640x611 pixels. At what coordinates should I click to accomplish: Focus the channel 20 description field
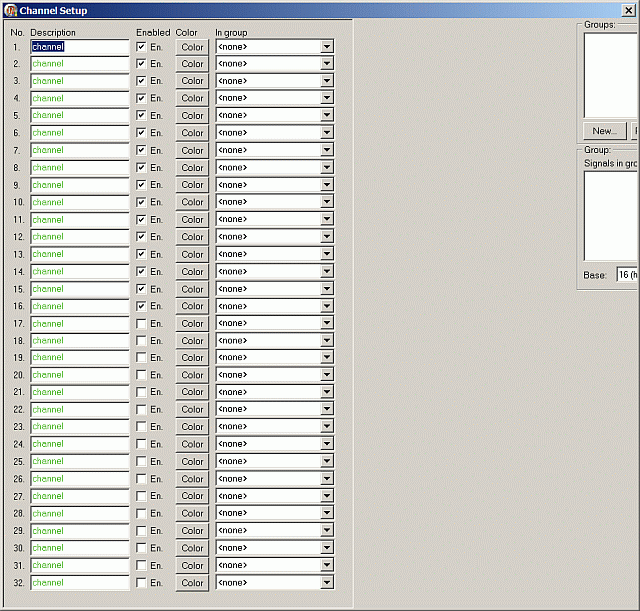coord(80,375)
